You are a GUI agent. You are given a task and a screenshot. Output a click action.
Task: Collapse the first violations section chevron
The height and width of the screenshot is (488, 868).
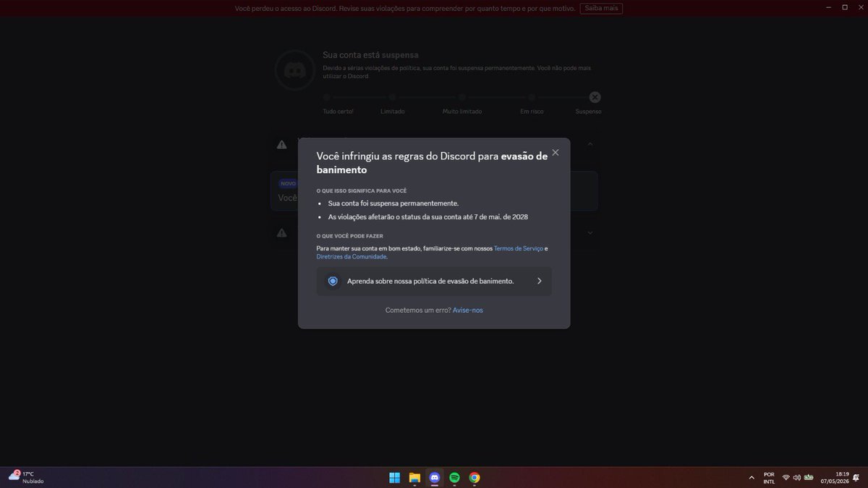pos(590,144)
